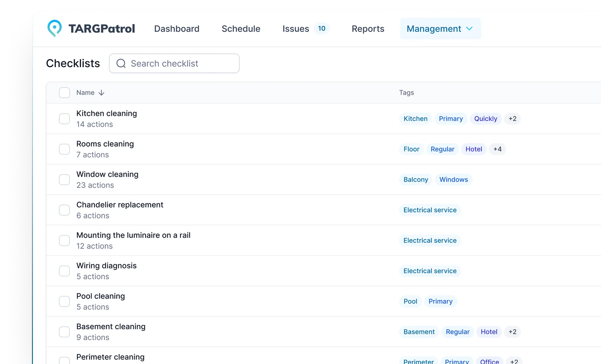Open the Management dropdown
Screen dimensions: 601x364
[x=440, y=28]
